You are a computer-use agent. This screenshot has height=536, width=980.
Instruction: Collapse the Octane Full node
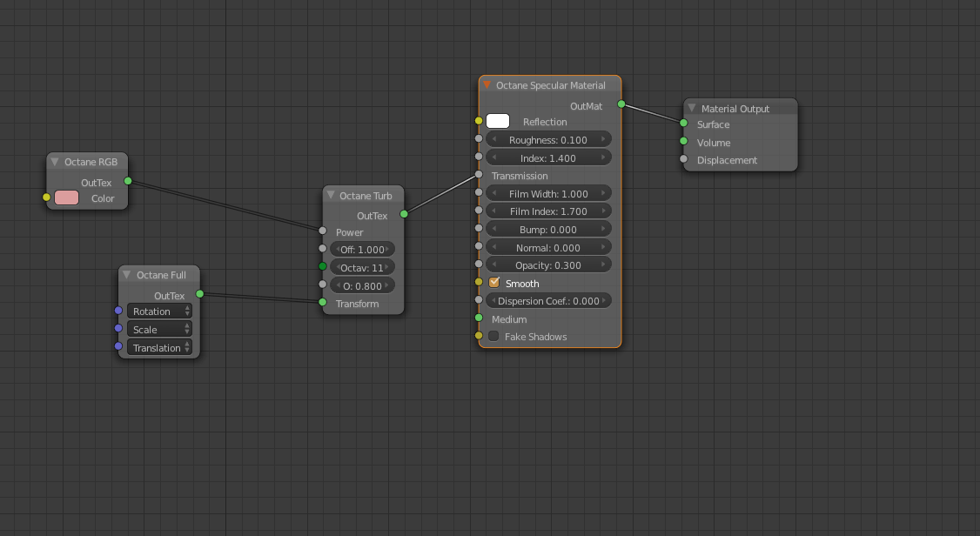127,275
